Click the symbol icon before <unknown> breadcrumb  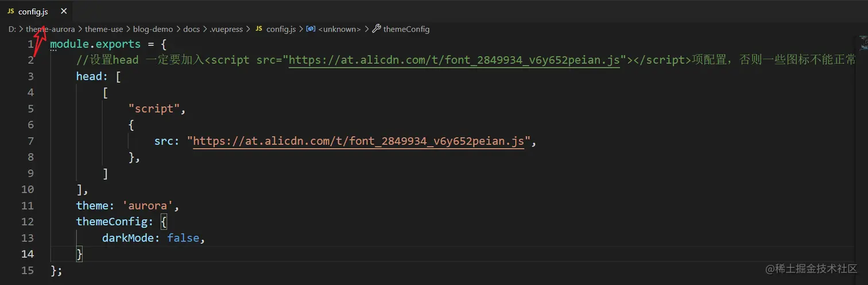click(x=311, y=29)
